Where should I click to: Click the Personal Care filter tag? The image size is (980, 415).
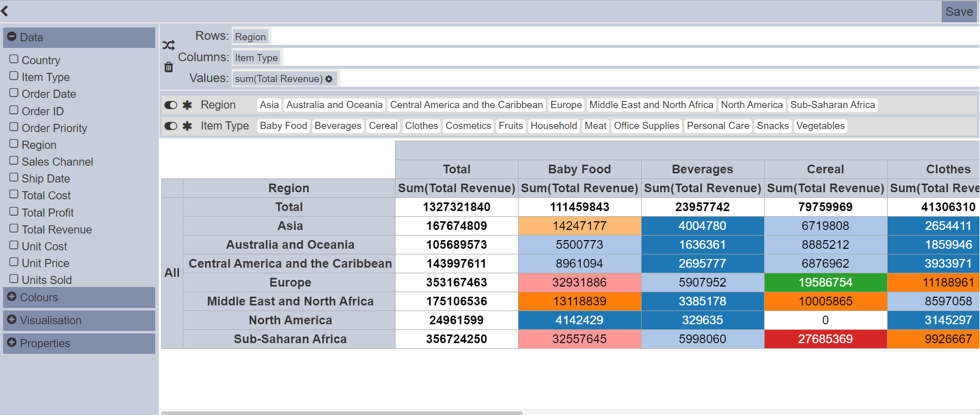718,126
